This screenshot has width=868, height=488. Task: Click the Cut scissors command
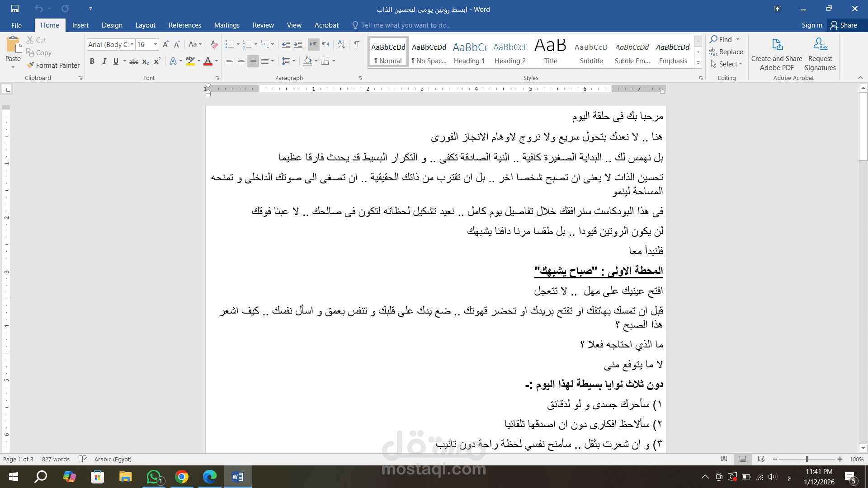pyautogui.click(x=36, y=40)
